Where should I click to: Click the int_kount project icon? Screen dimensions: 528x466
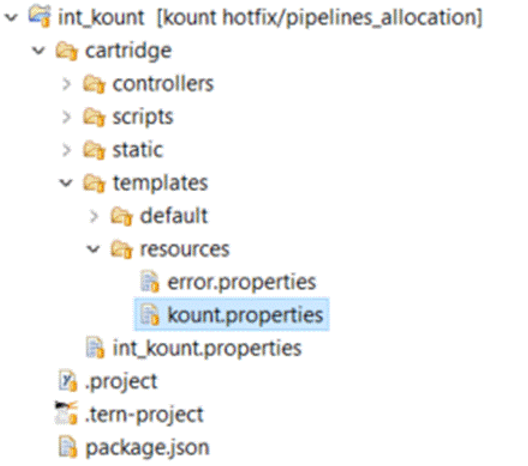[40, 16]
